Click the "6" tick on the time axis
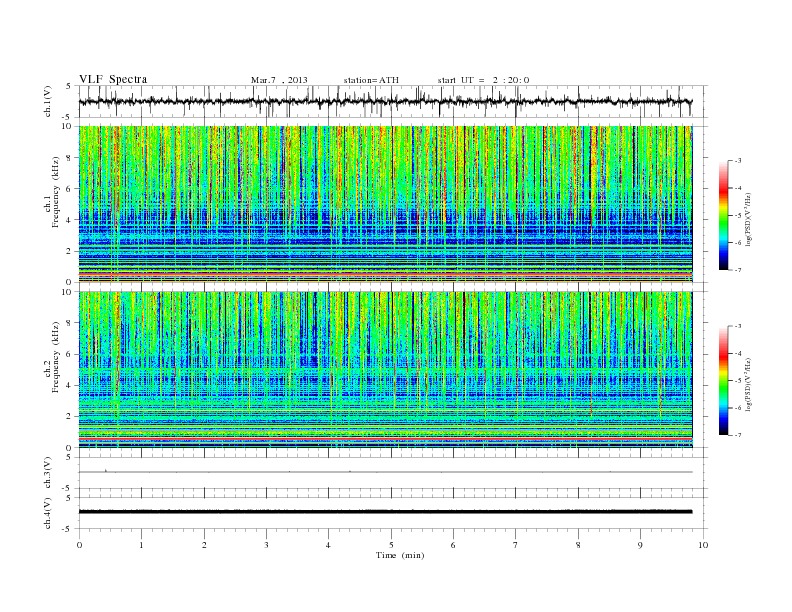Viewport: 792px width, 612px height. (453, 545)
